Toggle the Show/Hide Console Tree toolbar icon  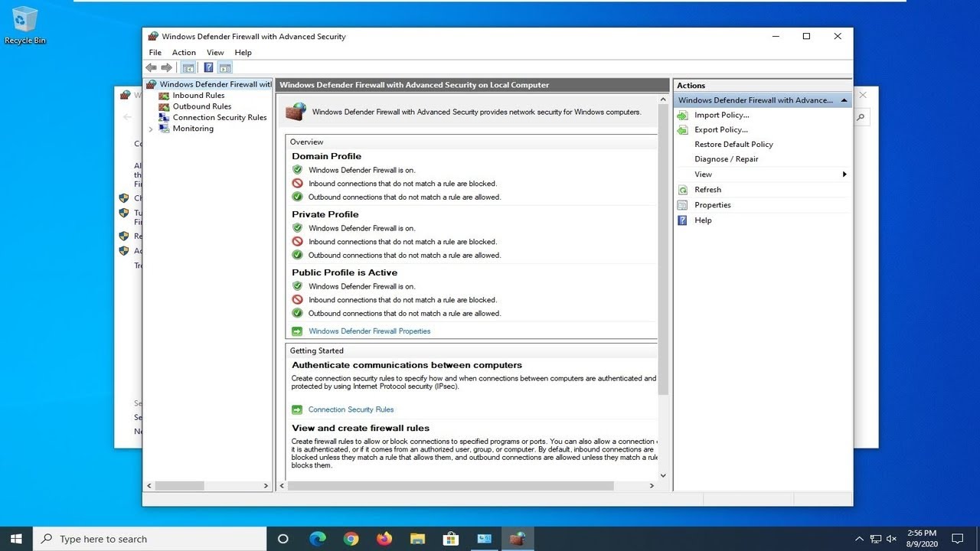188,67
